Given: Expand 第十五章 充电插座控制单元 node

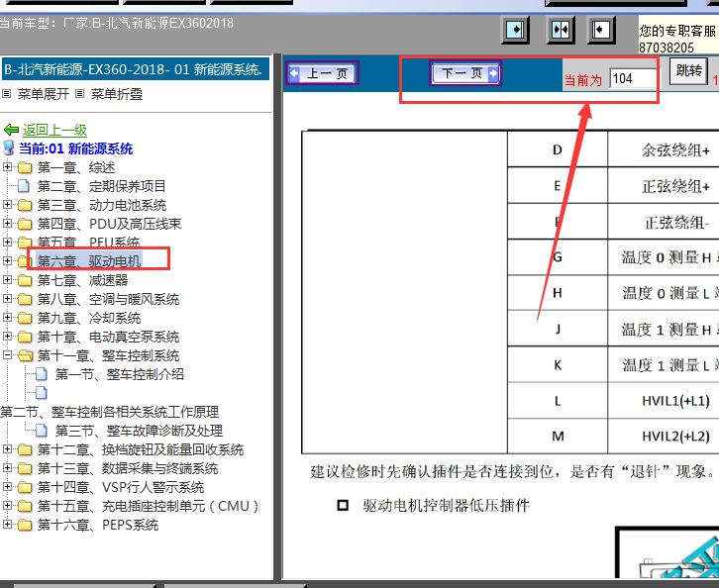Looking at the screenshot, I should coord(7,506).
